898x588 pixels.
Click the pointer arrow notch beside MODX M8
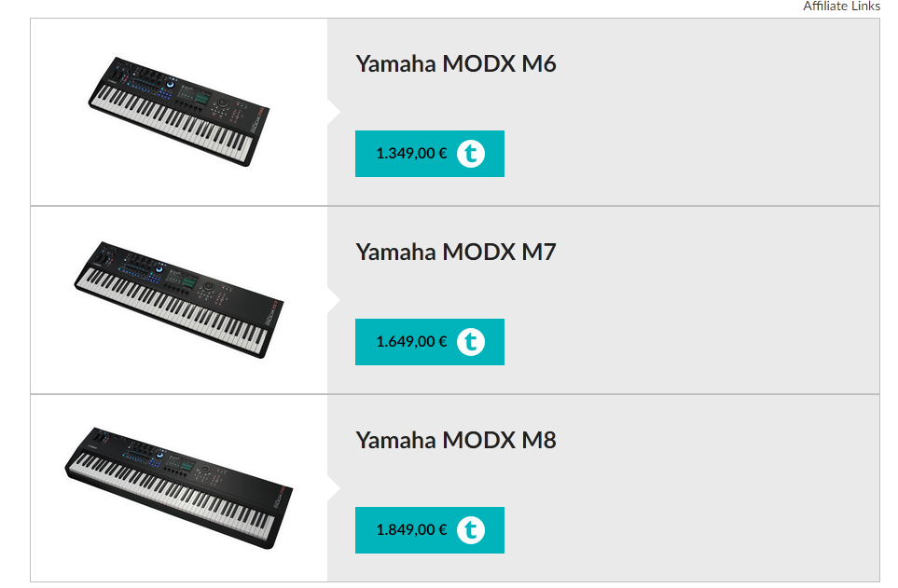333,488
